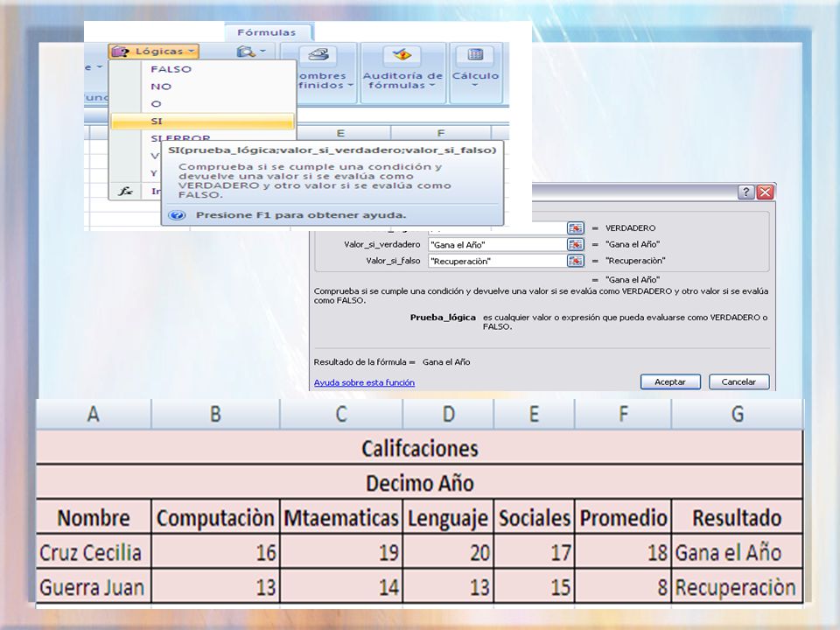The width and height of the screenshot is (840, 630).
Task: Open the lookup and reference functions dropdown
Action: [251, 52]
